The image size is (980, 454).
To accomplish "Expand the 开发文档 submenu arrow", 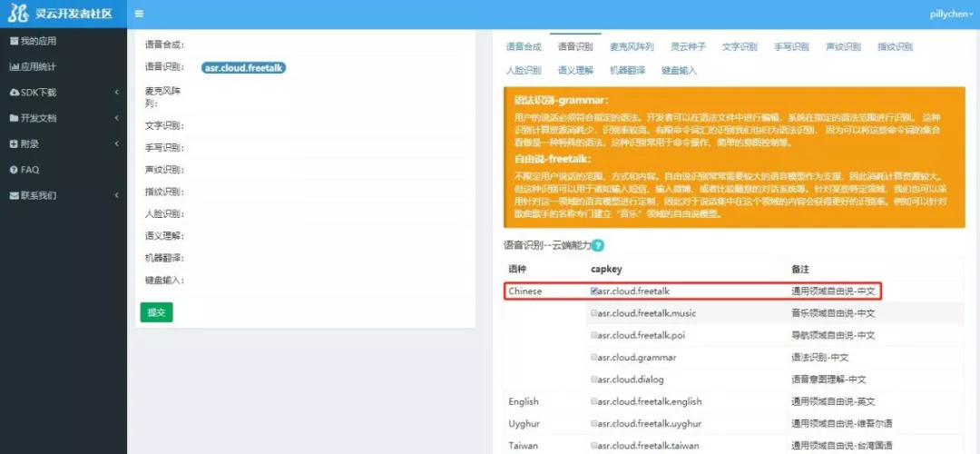I will (117, 118).
